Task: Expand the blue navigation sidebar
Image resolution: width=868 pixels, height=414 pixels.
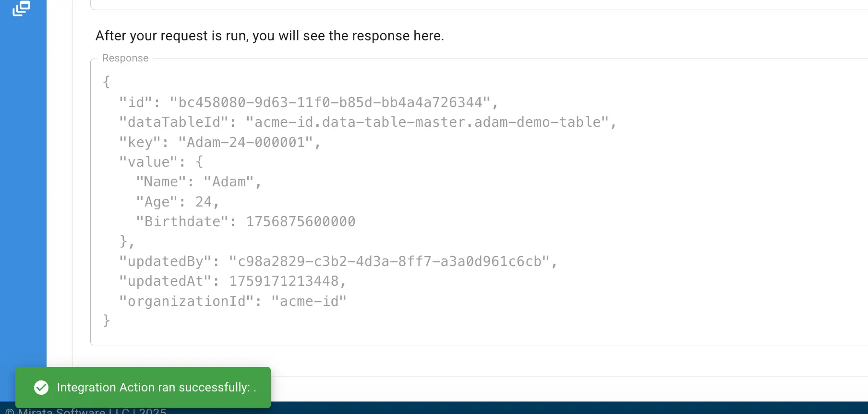Action: point(23,192)
